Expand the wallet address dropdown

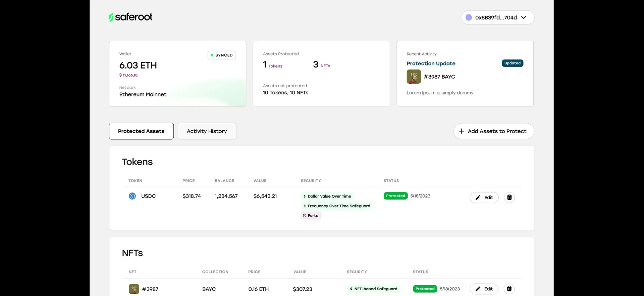click(497, 17)
